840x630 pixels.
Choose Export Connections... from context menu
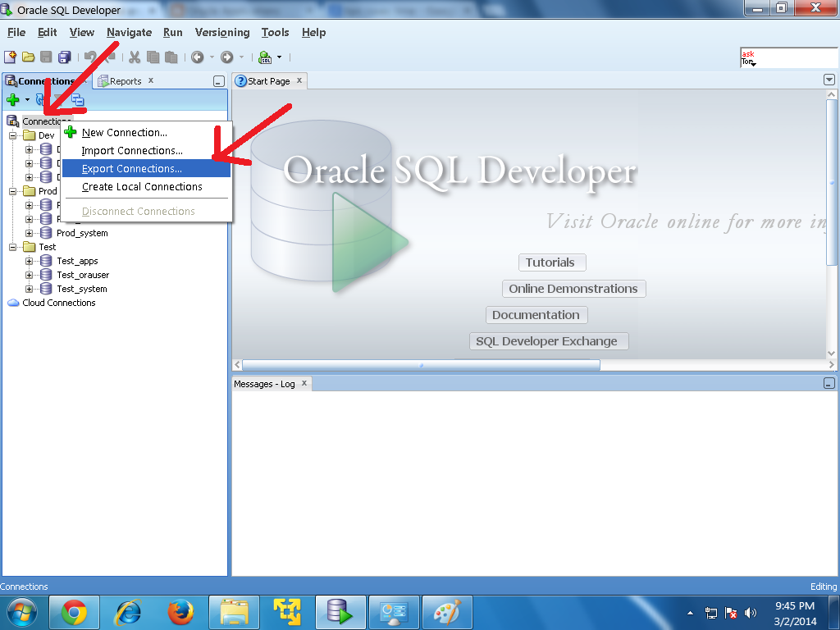(146, 168)
